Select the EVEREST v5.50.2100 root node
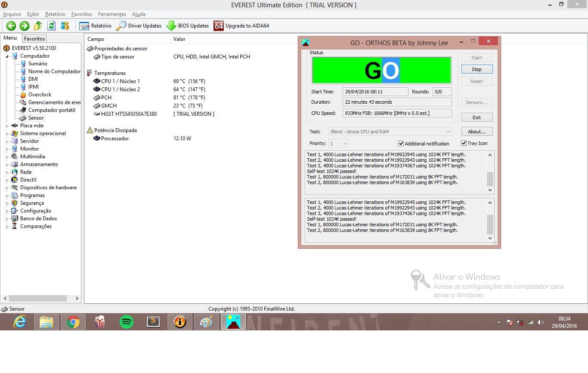The image size is (588, 373). pyautogui.click(x=34, y=48)
